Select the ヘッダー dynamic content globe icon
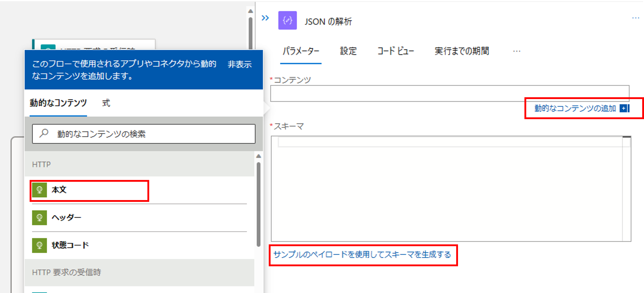Viewport: 644px width, 293px height. coord(39,217)
